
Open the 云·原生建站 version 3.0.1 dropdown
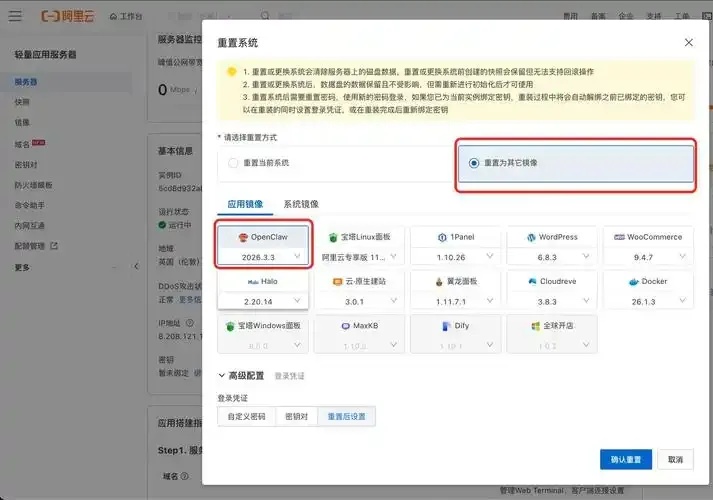click(359, 302)
